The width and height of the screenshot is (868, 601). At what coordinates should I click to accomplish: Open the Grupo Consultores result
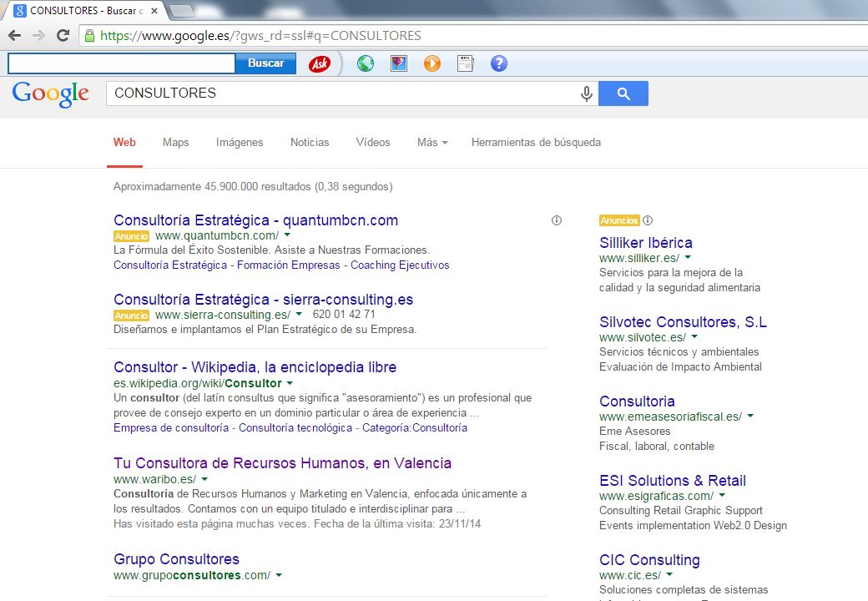177,559
